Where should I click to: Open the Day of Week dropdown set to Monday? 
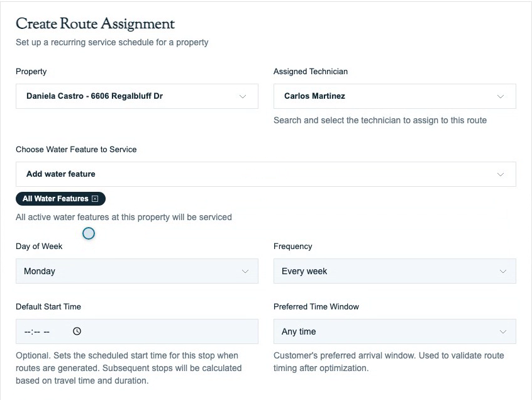click(x=136, y=271)
